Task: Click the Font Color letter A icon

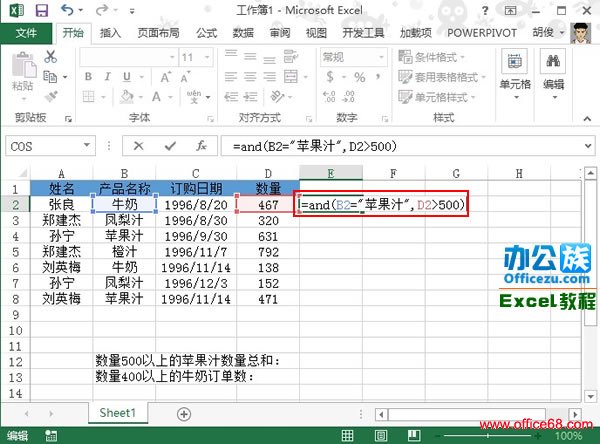Action: click(x=156, y=96)
